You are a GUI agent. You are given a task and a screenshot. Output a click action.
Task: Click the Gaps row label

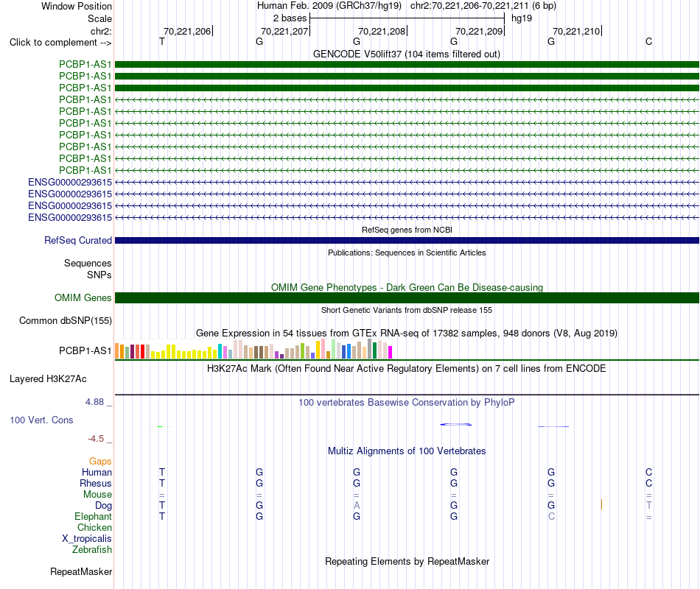click(100, 462)
